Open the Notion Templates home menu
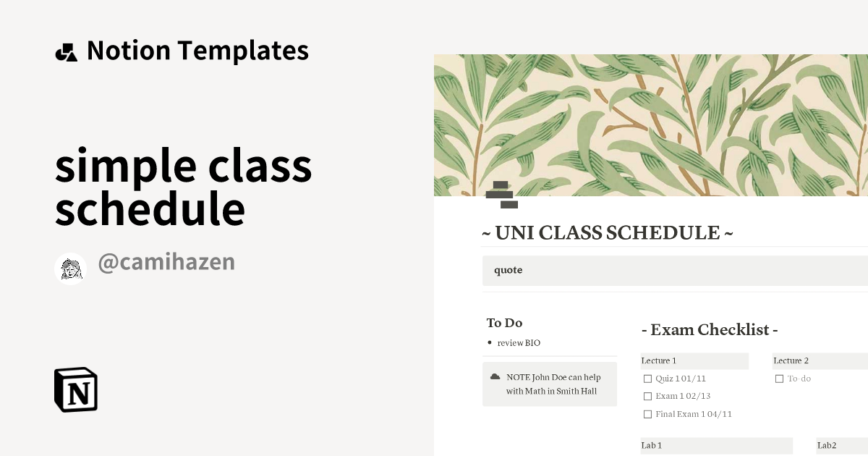868x456 pixels. click(181, 50)
